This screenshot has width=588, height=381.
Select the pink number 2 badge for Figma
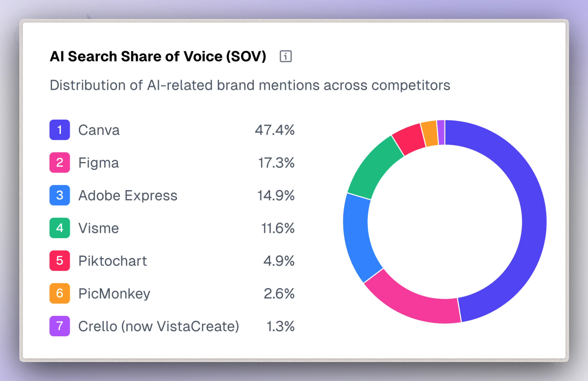point(59,163)
